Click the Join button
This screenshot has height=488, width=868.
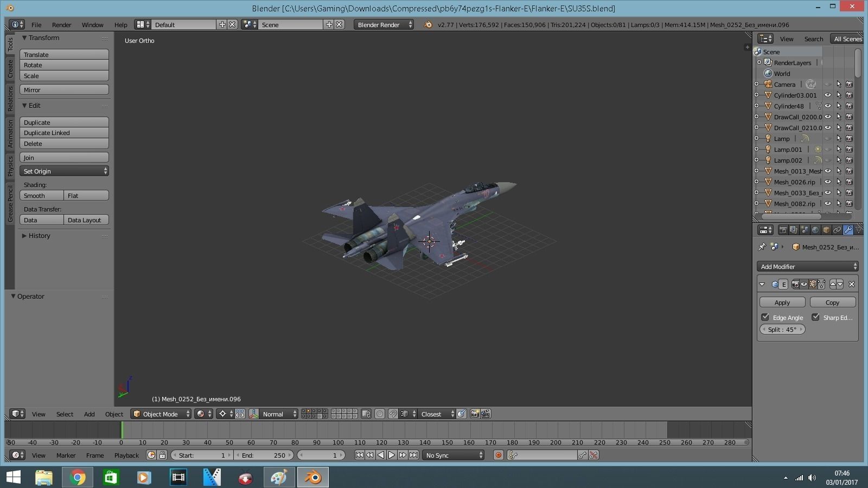(x=64, y=157)
